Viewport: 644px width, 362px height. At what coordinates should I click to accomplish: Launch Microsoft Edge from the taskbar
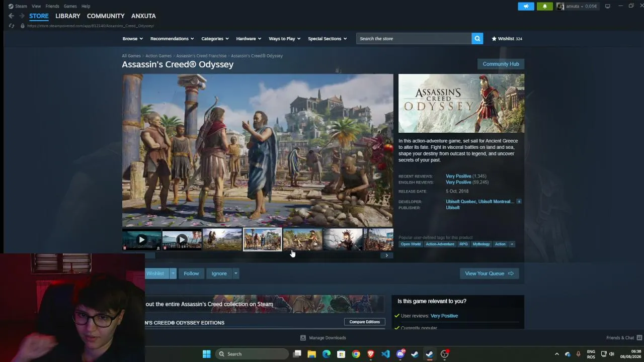(326, 354)
